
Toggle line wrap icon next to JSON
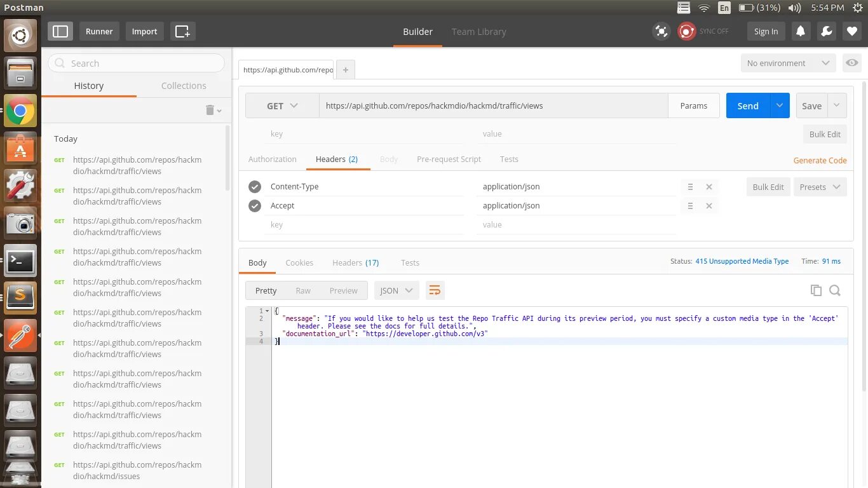point(435,290)
